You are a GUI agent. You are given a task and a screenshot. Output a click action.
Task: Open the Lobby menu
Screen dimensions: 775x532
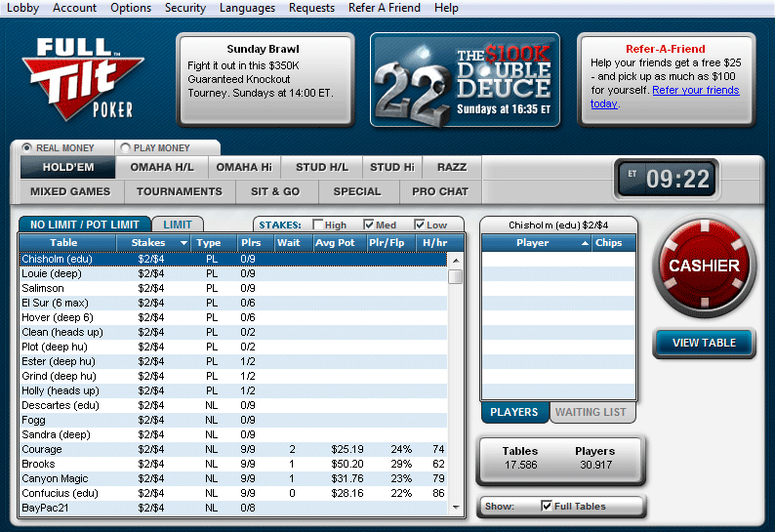tap(22, 8)
